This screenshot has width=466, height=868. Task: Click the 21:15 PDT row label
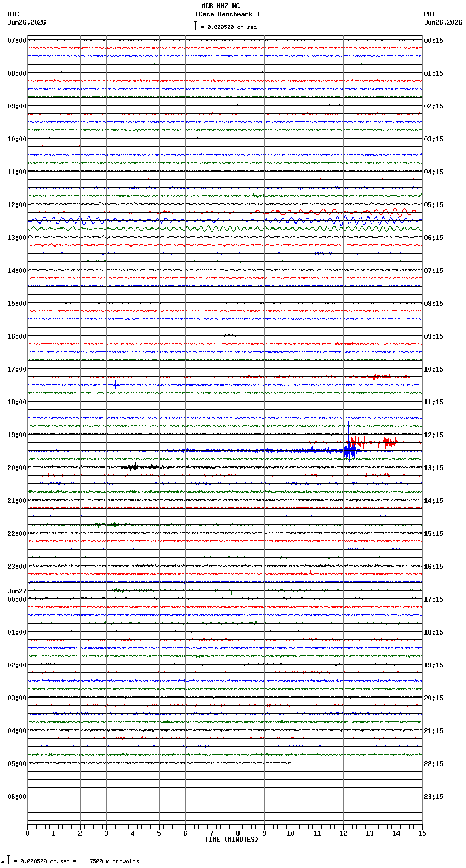(434, 731)
